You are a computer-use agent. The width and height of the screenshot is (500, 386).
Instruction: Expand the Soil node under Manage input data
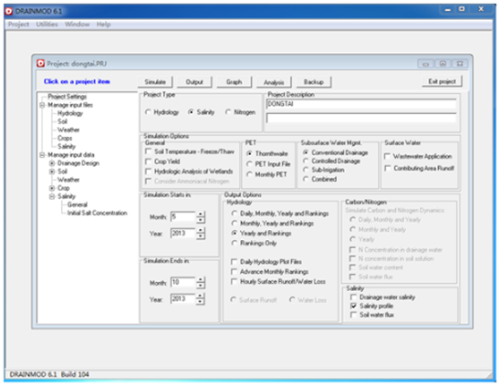point(52,171)
